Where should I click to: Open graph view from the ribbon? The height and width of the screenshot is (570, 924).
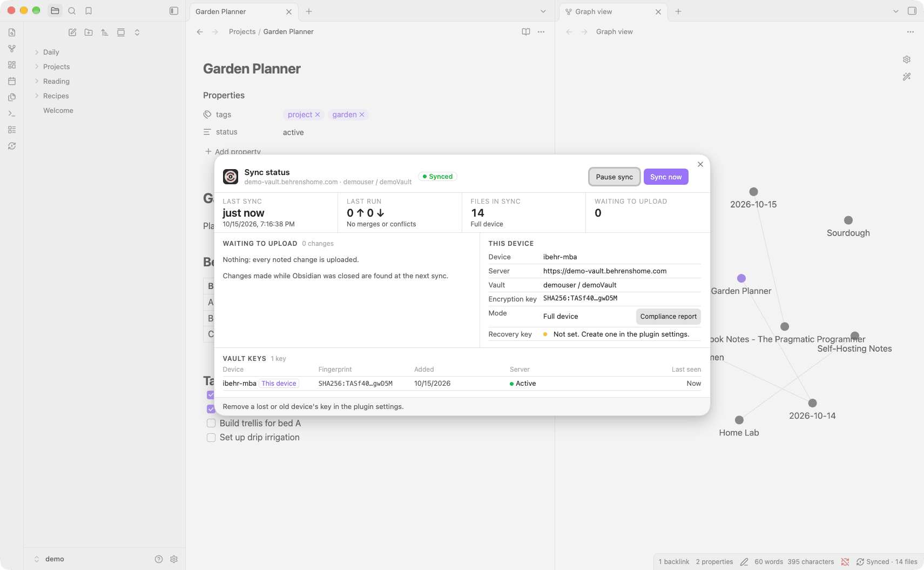coord(12,49)
